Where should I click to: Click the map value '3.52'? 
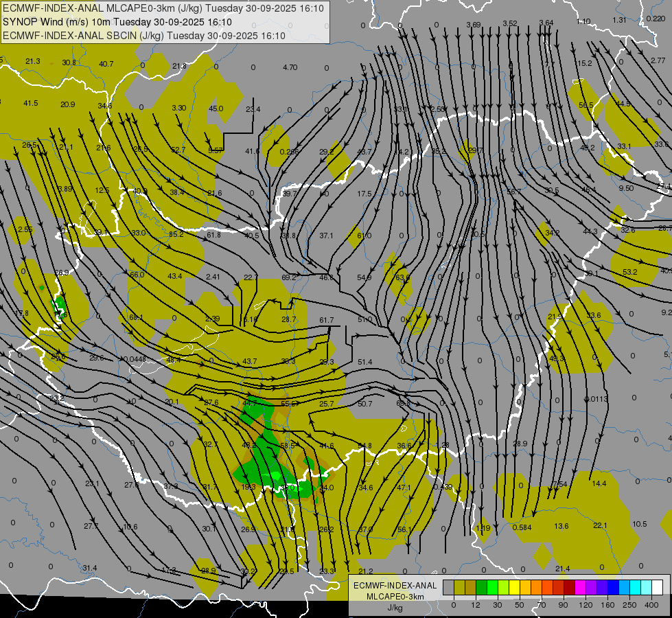(510, 23)
